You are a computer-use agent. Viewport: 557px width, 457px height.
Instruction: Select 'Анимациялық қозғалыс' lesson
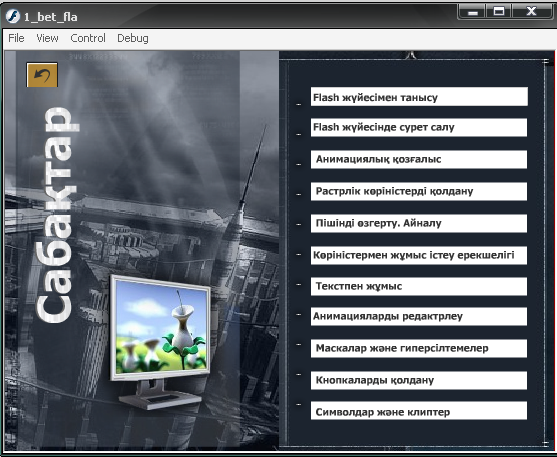pyautogui.click(x=419, y=159)
